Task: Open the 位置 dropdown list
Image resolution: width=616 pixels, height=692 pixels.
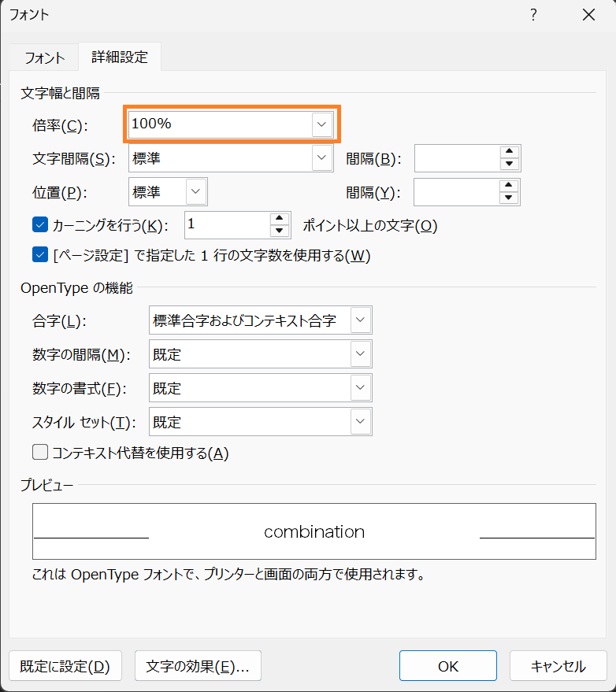Action: pyautogui.click(x=195, y=192)
